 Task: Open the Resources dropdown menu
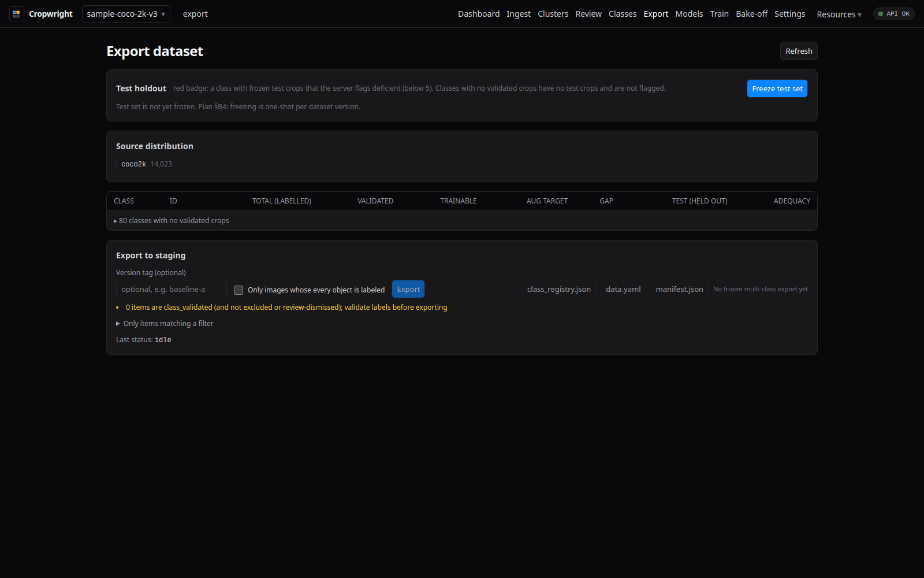click(x=839, y=14)
